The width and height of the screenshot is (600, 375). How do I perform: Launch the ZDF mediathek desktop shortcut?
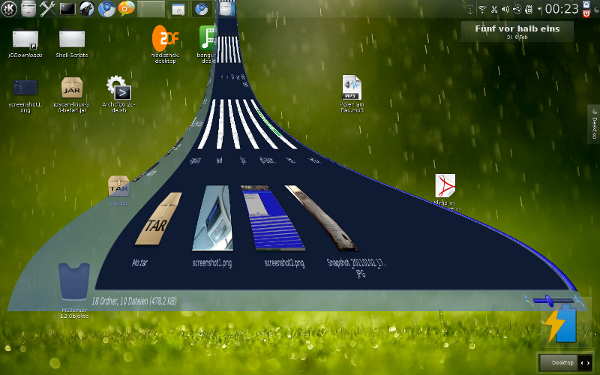165,44
